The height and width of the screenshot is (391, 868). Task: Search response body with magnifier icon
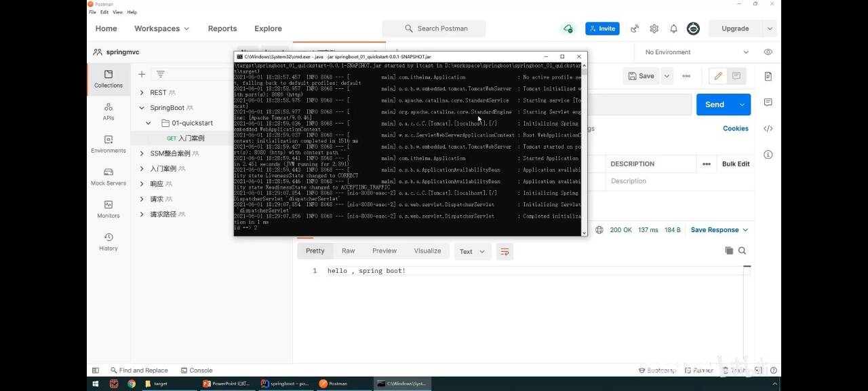tap(742, 250)
